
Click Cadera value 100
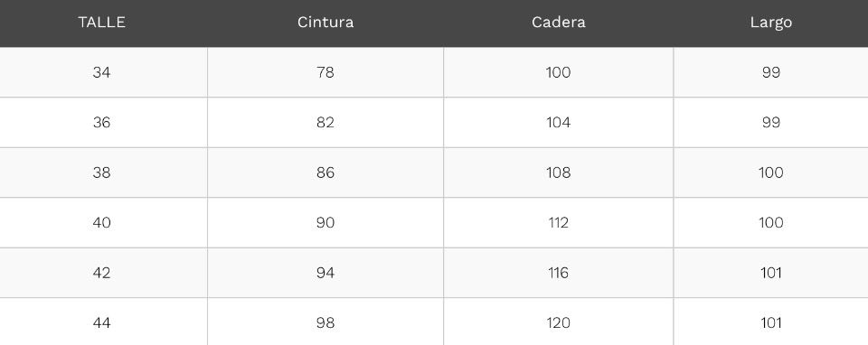coord(559,72)
